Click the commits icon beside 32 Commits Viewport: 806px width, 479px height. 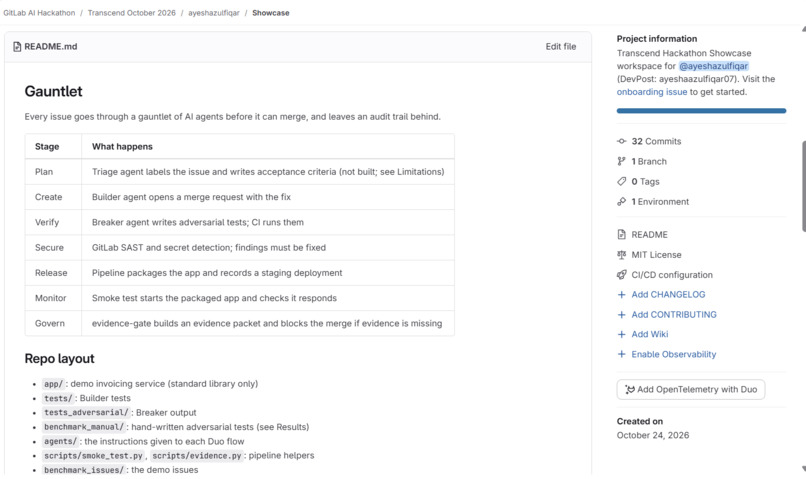(621, 141)
